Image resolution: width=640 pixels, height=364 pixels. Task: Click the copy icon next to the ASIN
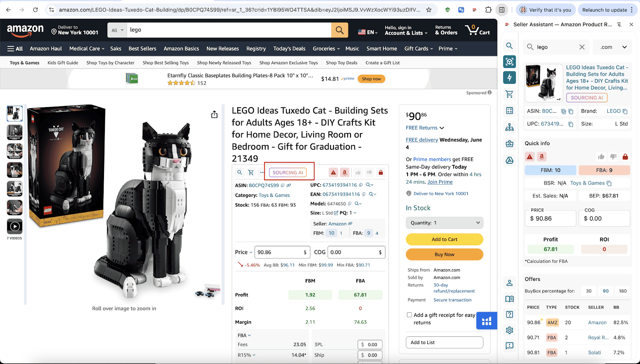282,185
